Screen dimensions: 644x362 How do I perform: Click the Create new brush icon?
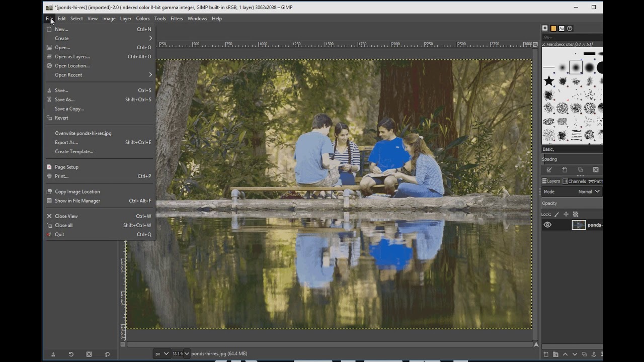click(565, 170)
